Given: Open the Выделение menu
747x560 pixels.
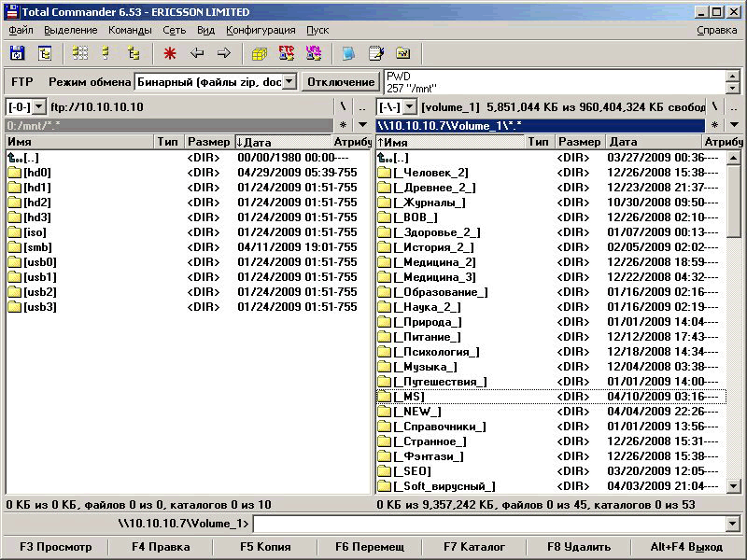Looking at the screenshot, I should tap(71, 30).
